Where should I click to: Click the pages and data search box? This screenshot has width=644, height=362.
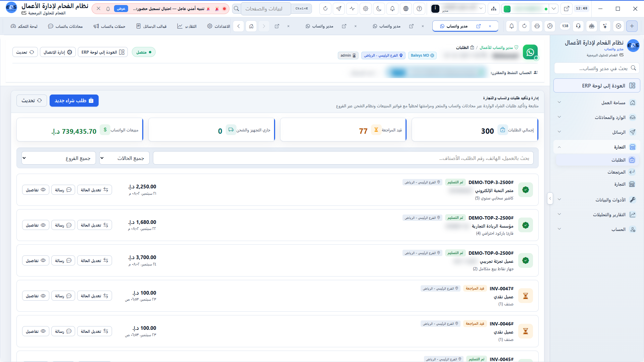pos(266,9)
